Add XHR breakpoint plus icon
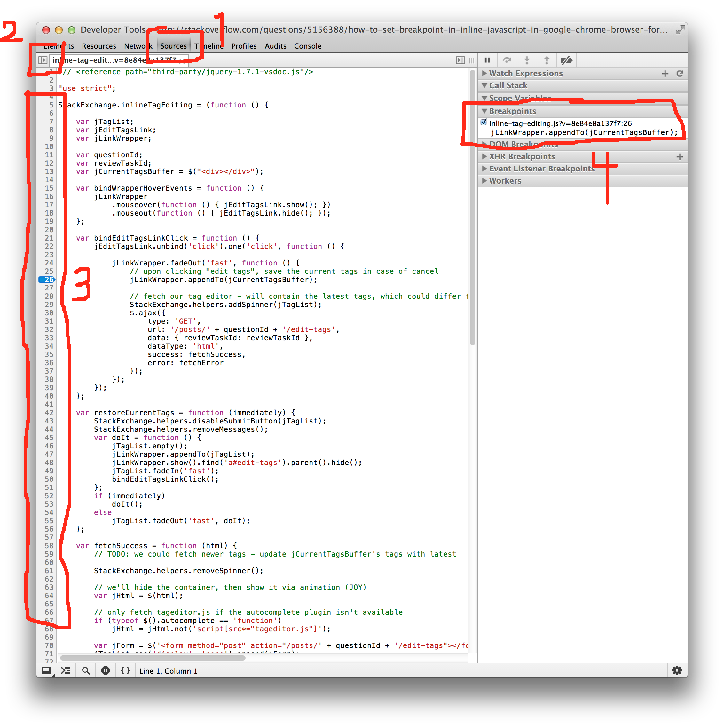The image size is (724, 728). tap(680, 157)
